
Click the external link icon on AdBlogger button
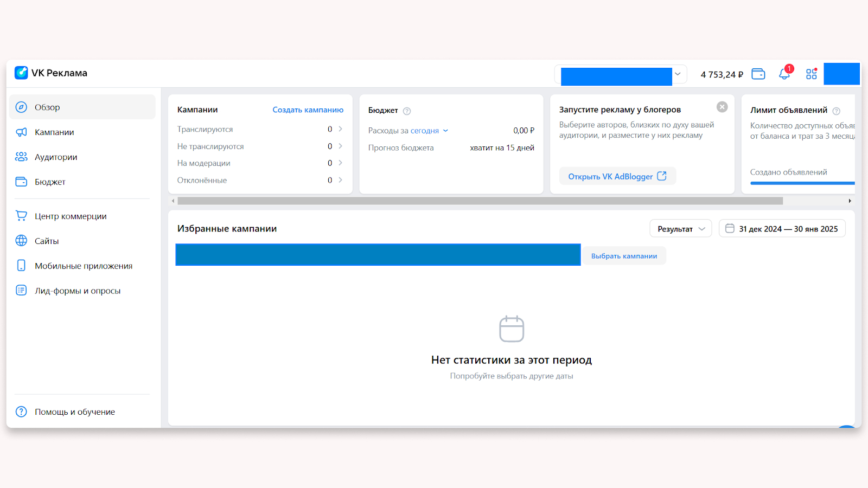point(662,176)
